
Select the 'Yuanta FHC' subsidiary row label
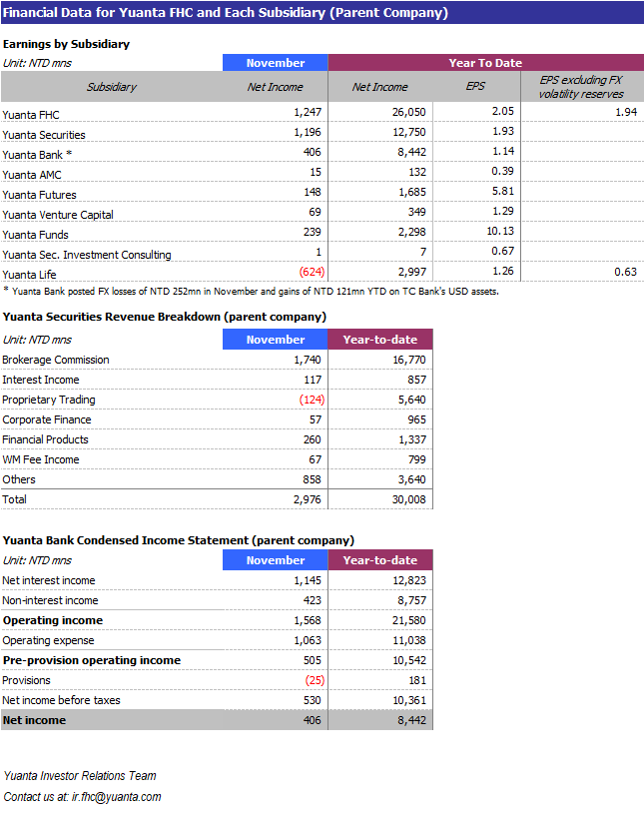(31, 115)
